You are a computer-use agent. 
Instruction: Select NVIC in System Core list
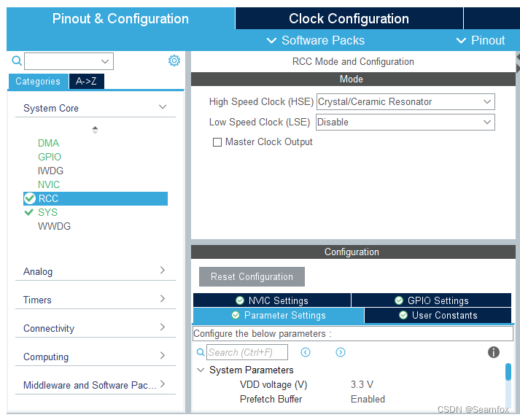click(x=49, y=184)
